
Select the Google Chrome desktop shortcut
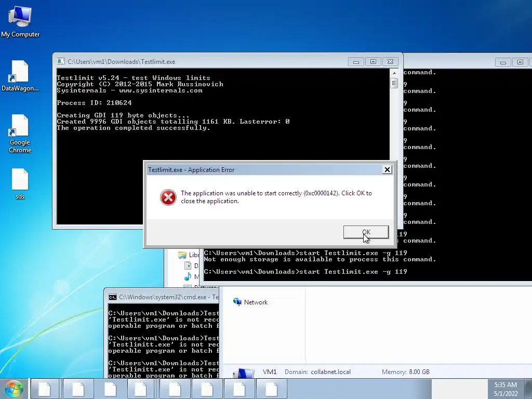click(20, 134)
